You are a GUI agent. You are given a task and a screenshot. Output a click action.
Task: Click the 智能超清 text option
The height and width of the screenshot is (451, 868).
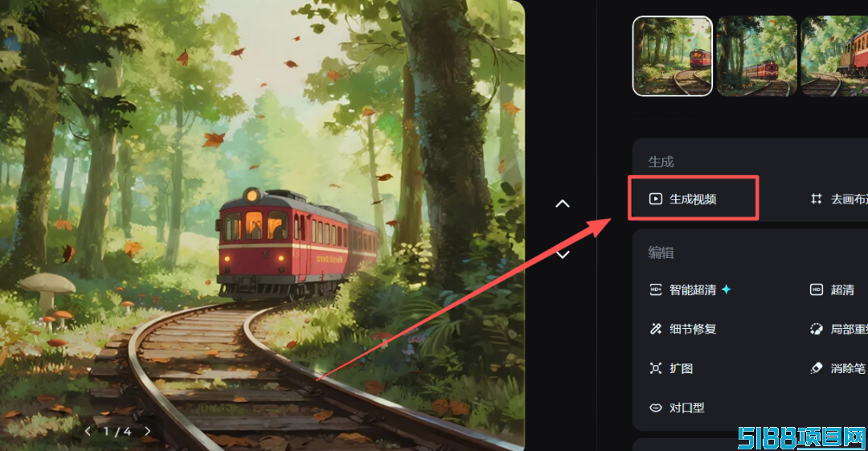click(x=693, y=289)
